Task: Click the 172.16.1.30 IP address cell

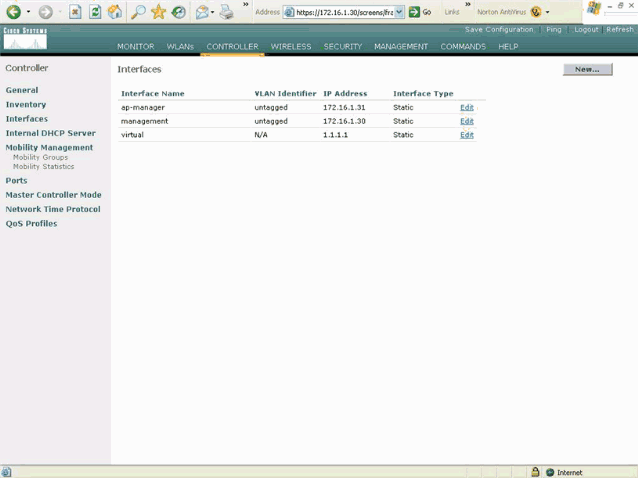Action: (344, 121)
